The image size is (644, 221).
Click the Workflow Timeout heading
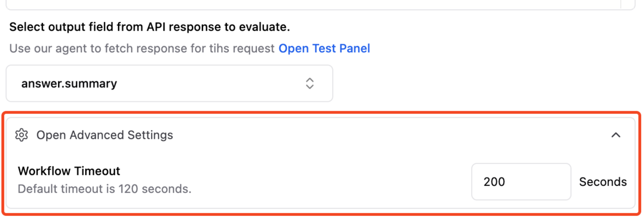point(69,171)
